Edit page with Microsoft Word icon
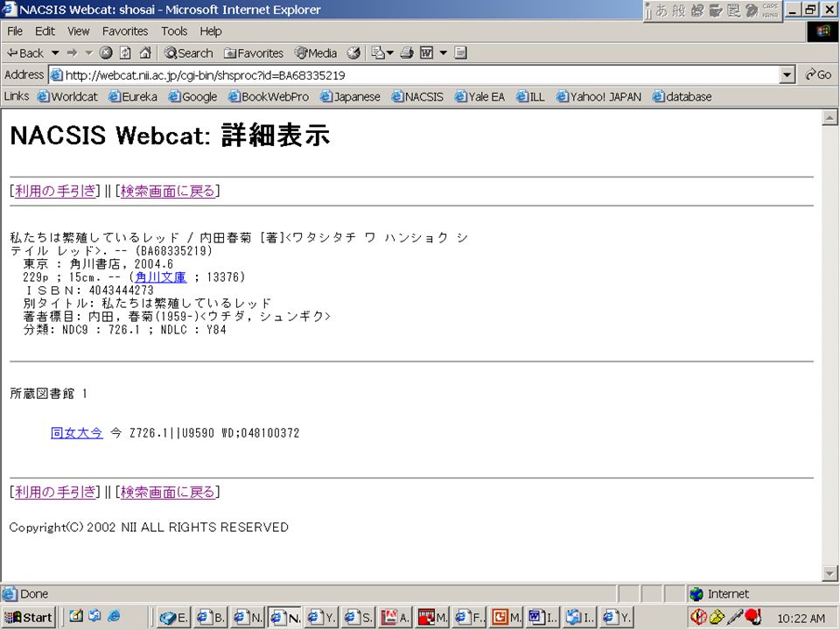Viewport: 840px width, 630px height. point(426,52)
